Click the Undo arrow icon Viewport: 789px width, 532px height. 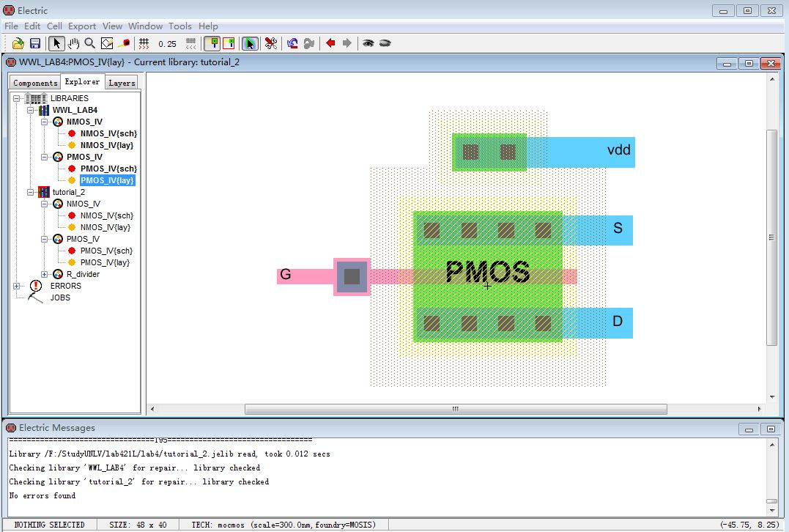(292, 43)
